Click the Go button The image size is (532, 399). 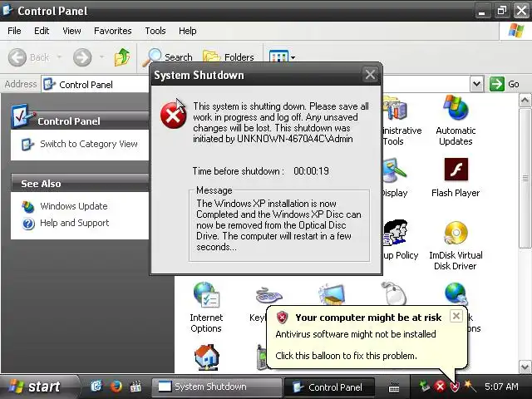click(505, 84)
